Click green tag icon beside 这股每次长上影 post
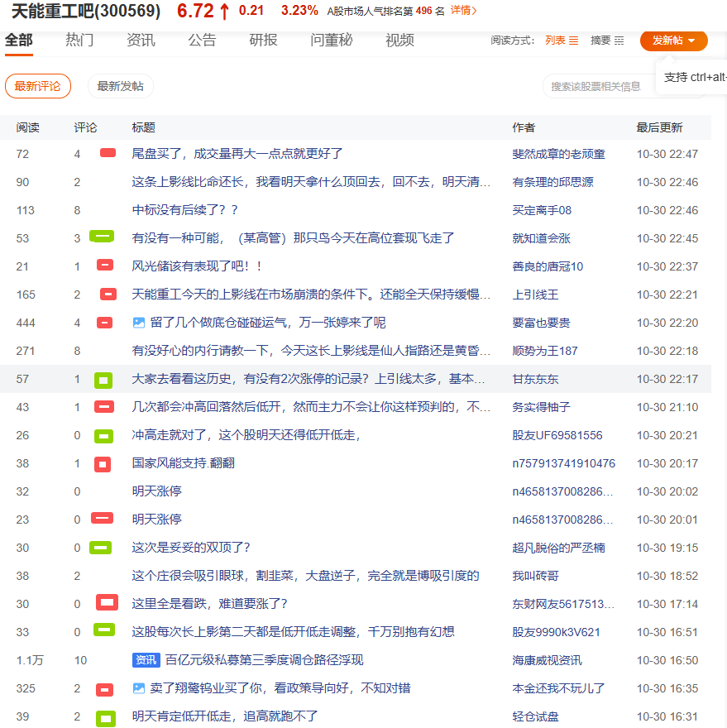This screenshot has width=727, height=728. click(104, 630)
